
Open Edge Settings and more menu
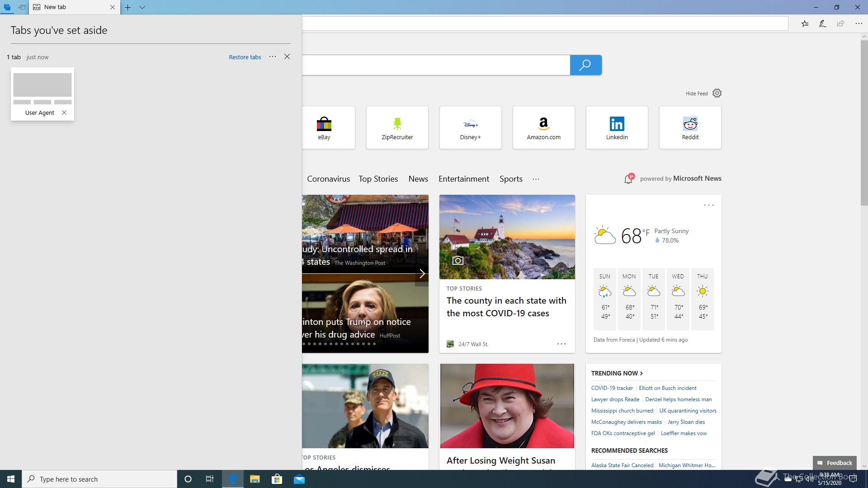tap(859, 23)
